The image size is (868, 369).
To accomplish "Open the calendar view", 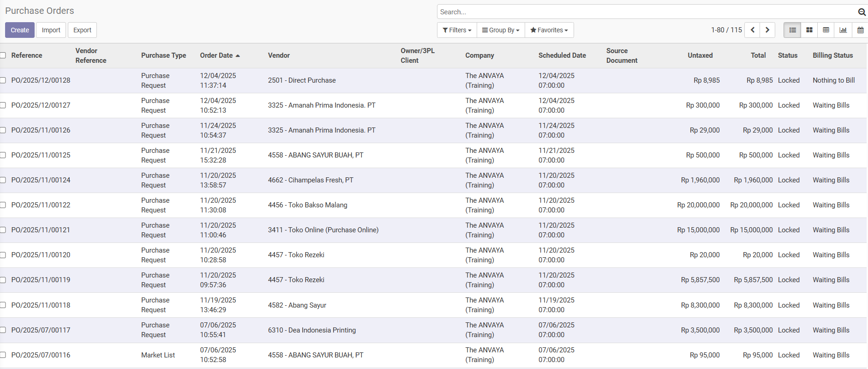I will click(x=860, y=30).
